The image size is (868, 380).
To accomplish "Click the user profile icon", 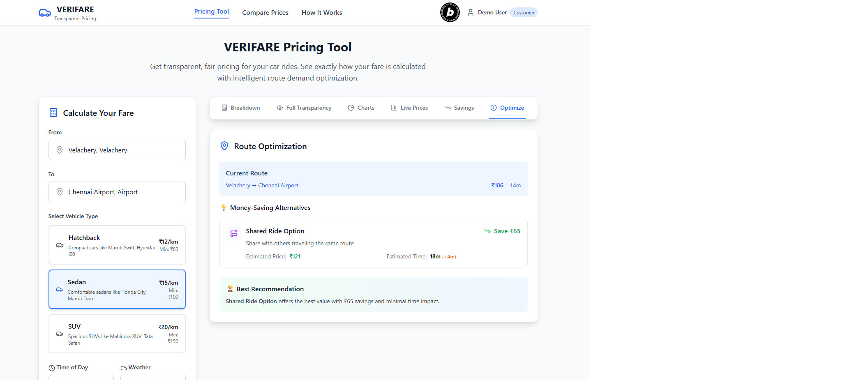I will pos(471,13).
